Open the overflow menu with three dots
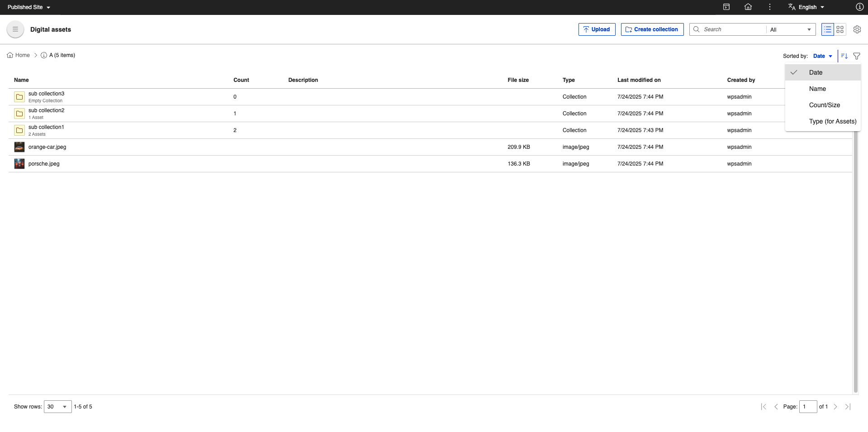The height and width of the screenshot is (432, 868). click(769, 7)
